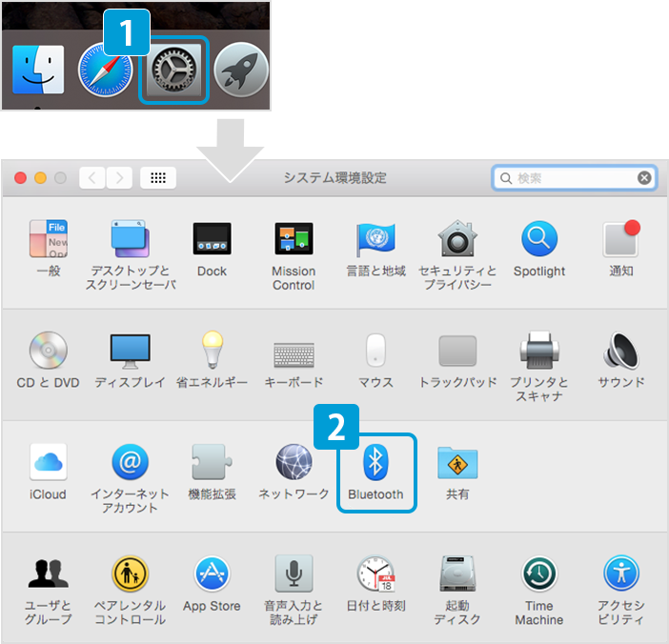669x644 pixels.
Task: Minimize window with the yellow button
Action: [41, 177]
